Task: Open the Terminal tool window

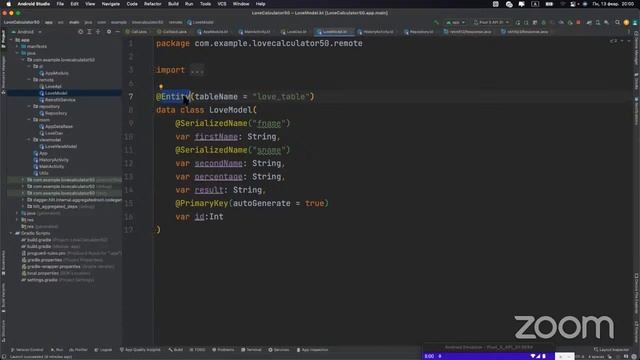Action: (251, 350)
